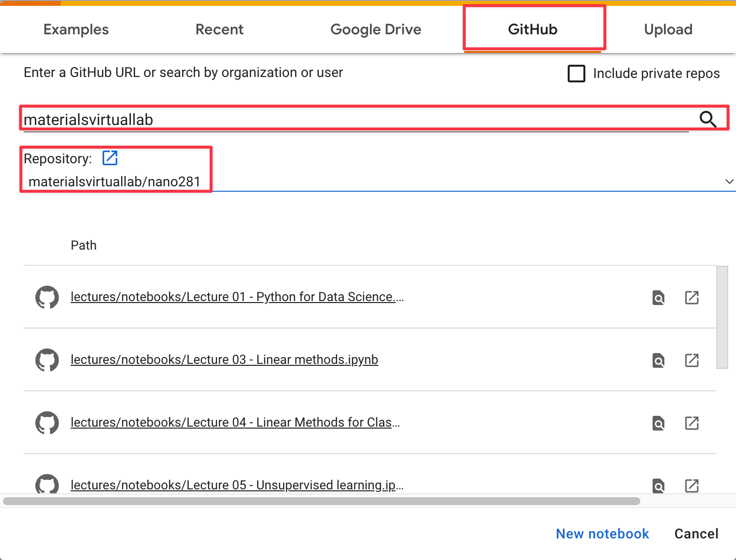Preview Lecture 01 notebook with file-search icon
Image resolution: width=736 pixels, height=560 pixels.
click(658, 298)
